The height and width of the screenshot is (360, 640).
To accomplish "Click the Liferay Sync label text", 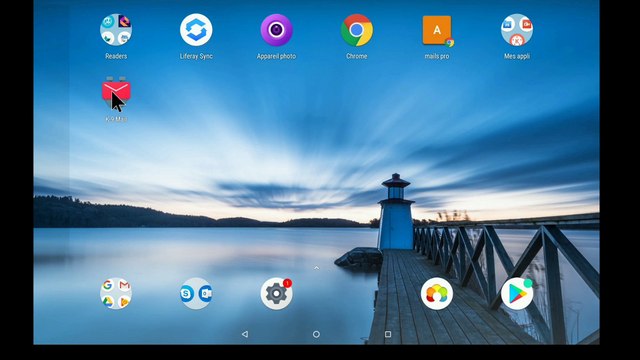I will 196,56.
